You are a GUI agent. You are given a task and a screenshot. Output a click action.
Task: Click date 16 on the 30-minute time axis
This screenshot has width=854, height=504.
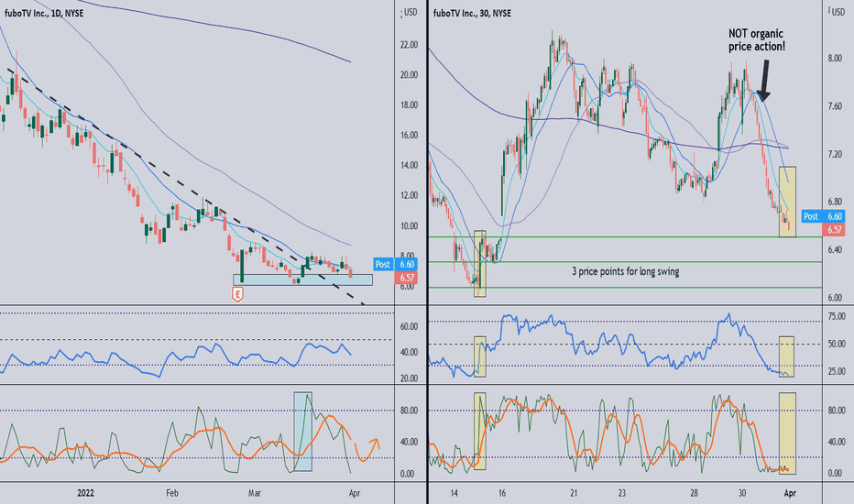(501, 493)
